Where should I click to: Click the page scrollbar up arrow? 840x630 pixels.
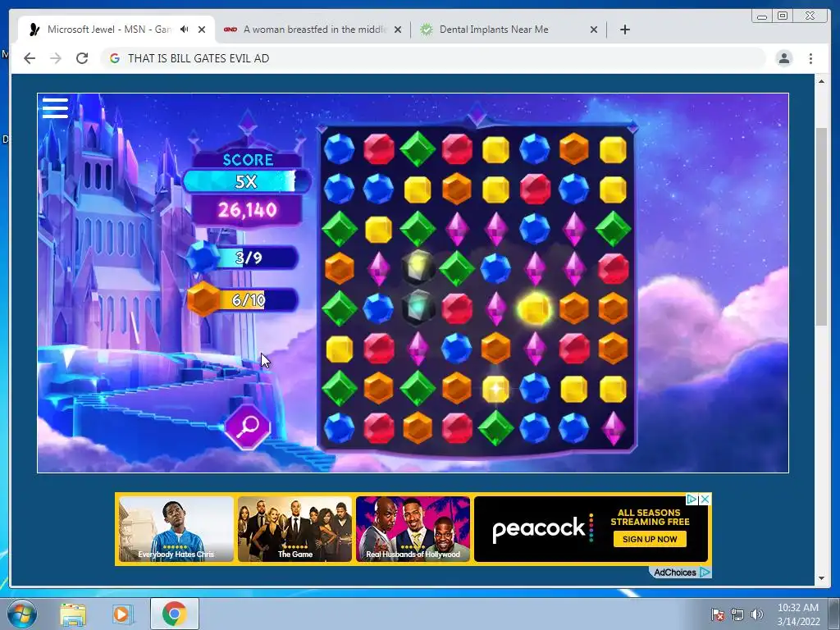(x=821, y=81)
